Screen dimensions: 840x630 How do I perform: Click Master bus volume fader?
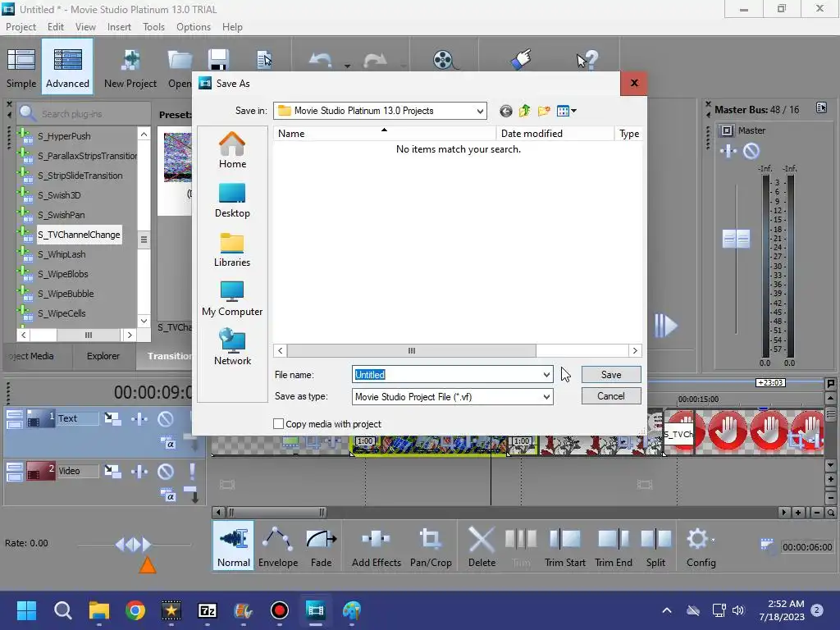(736, 239)
